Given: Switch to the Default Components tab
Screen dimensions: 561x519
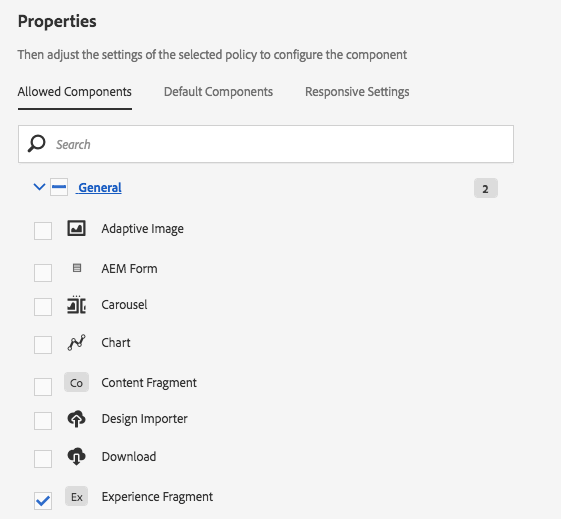Looking at the screenshot, I should (x=218, y=92).
